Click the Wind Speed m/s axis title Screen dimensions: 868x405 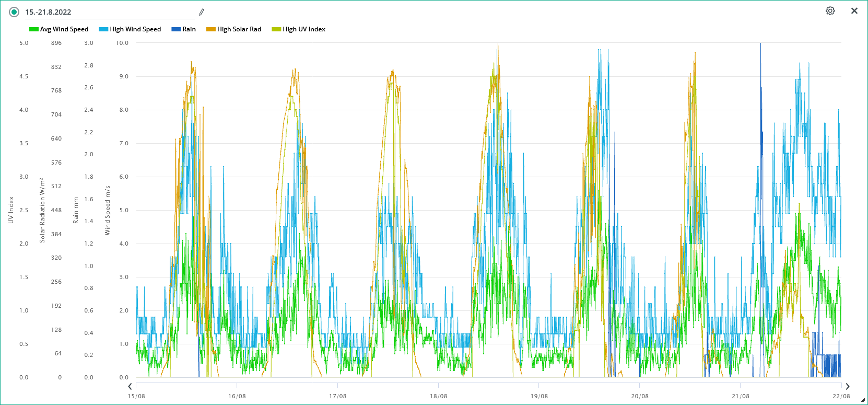click(108, 210)
